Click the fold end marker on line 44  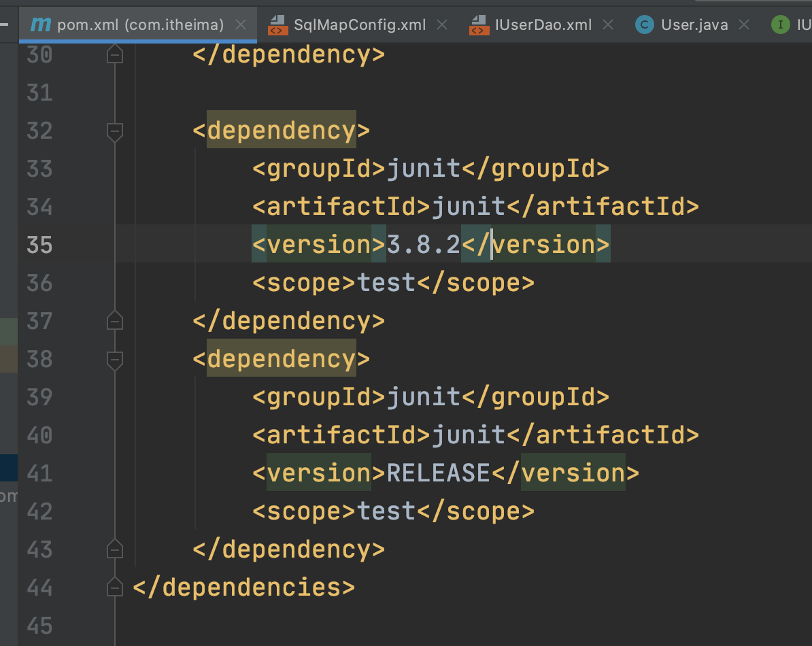pyautogui.click(x=114, y=587)
